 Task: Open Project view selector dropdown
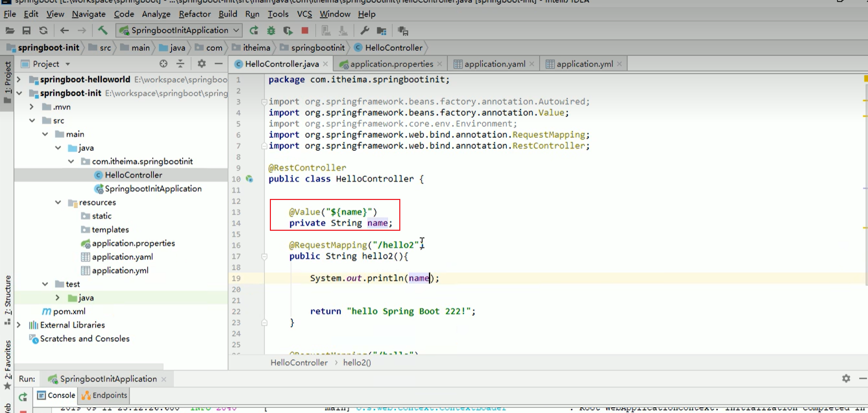[x=68, y=64]
